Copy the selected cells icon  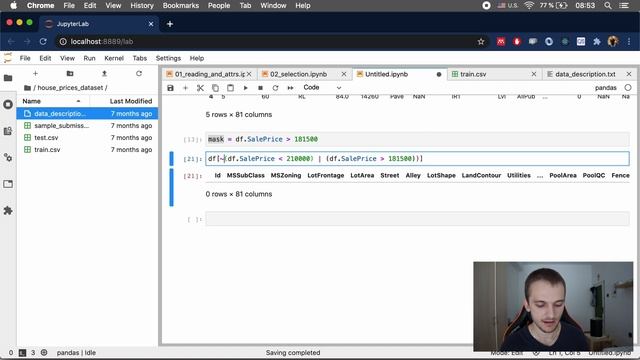coord(215,88)
